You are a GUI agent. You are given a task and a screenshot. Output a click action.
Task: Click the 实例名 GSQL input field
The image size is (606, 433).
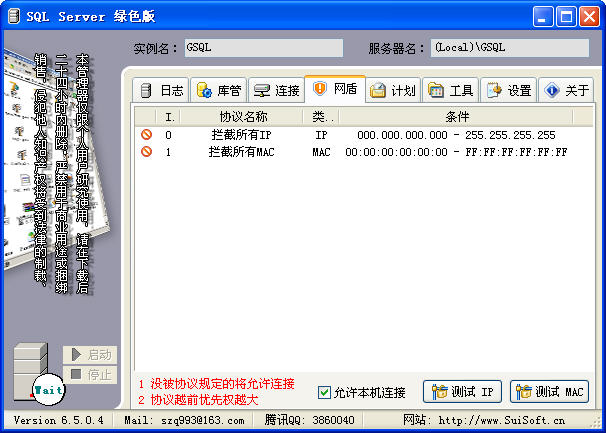[x=263, y=48]
